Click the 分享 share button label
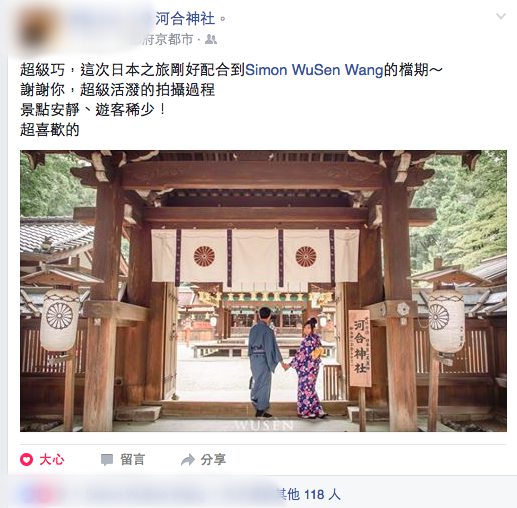 [x=213, y=460]
